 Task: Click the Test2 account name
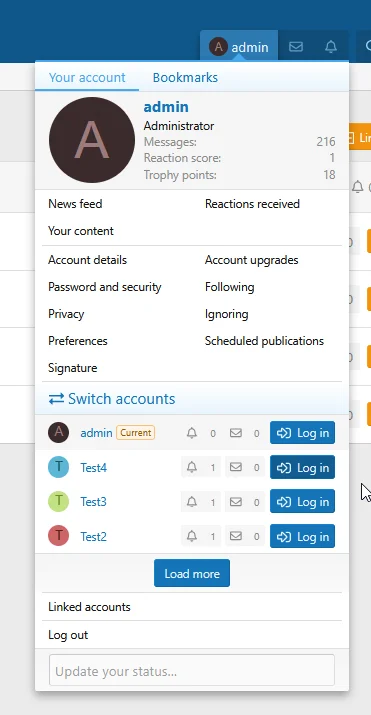pyautogui.click(x=93, y=536)
